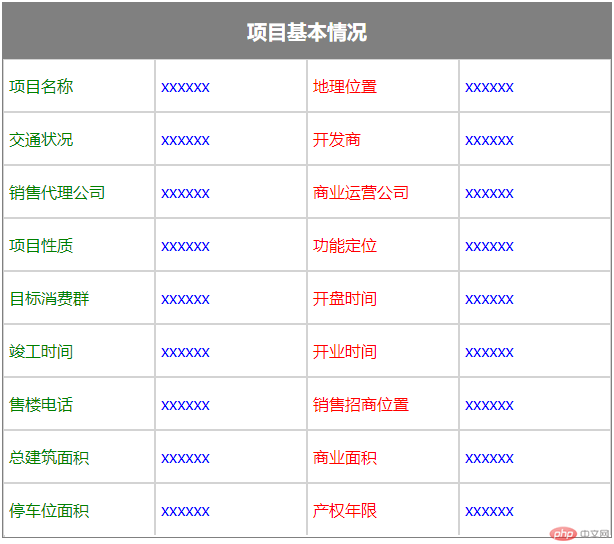Click the xxxxxx value for 商业运营公司
Viewport: 614px width, 544px height.
point(489,193)
